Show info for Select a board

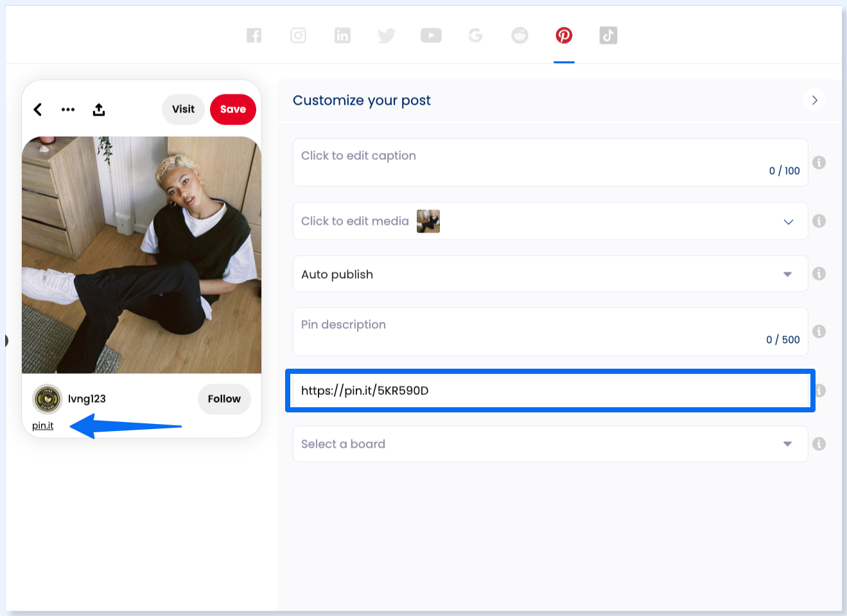[x=819, y=444]
